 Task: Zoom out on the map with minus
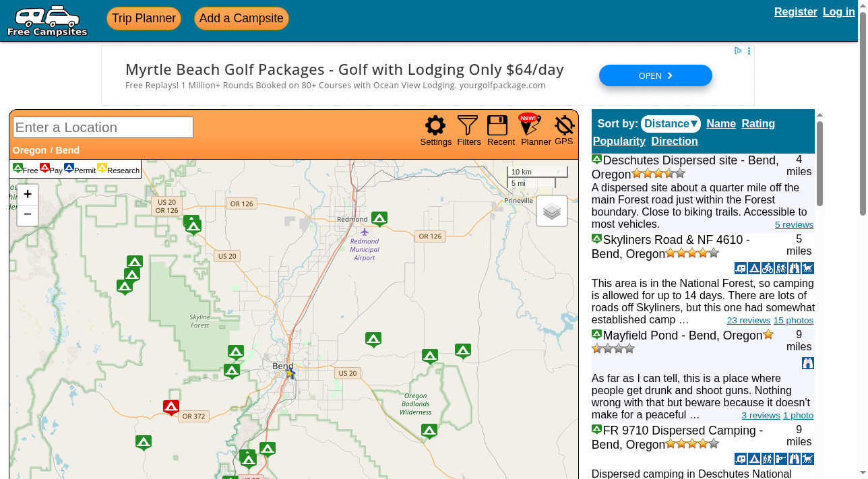point(28,215)
